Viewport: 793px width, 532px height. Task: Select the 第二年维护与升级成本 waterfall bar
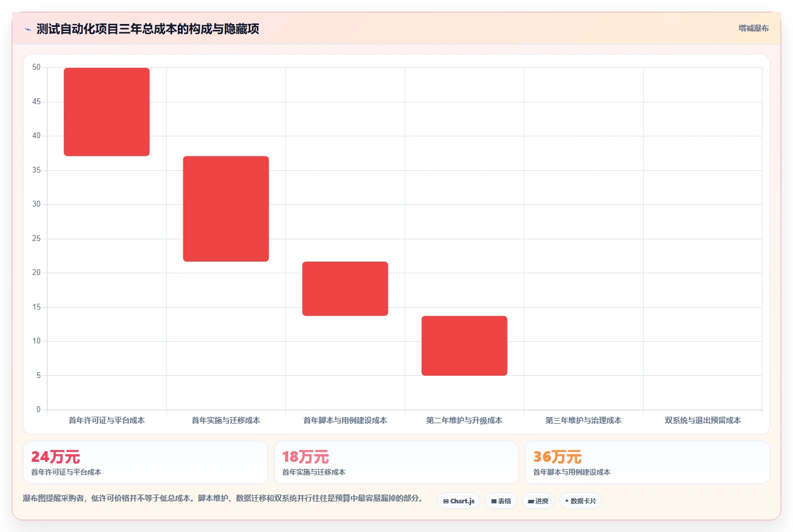click(x=464, y=346)
